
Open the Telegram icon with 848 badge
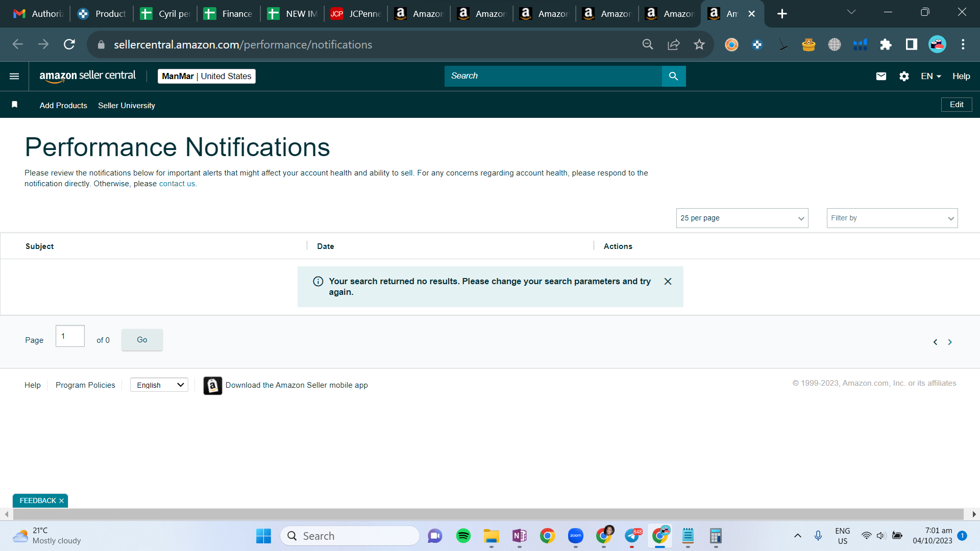pos(632,536)
